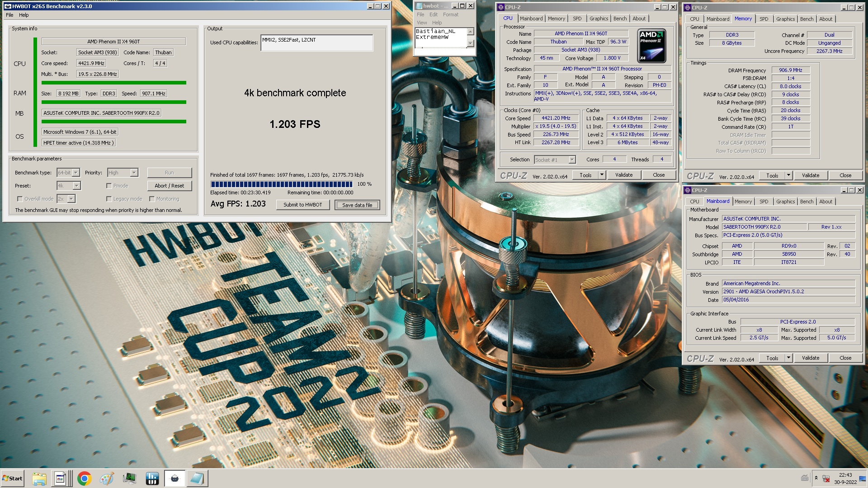Open File menu in HWBOT x265 Benchmark
The width and height of the screenshot is (868, 488).
[9, 15]
